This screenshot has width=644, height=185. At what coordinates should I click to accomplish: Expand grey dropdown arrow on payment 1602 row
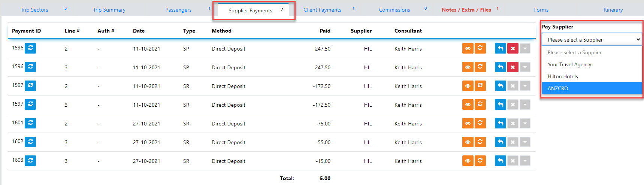(x=525, y=142)
